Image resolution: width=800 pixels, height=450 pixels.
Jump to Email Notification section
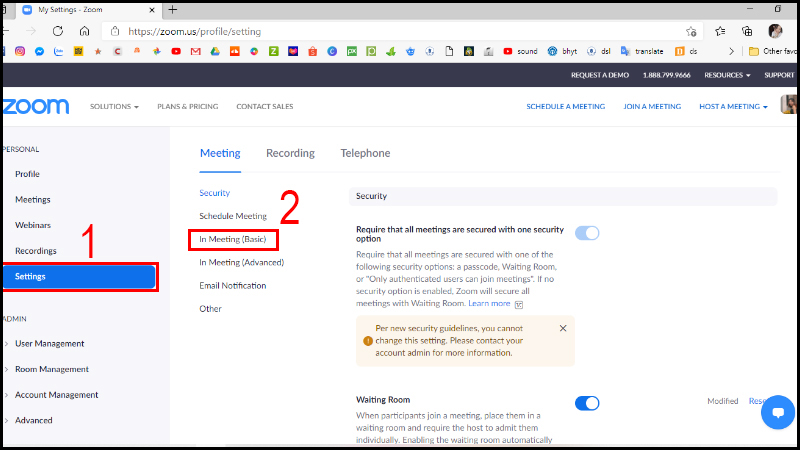[x=233, y=286]
